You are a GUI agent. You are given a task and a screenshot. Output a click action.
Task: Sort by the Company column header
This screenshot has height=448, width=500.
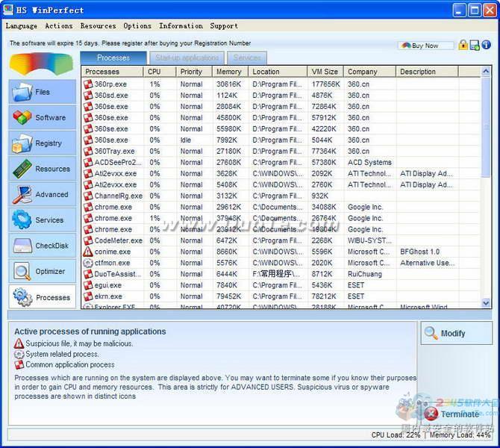coord(369,72)
